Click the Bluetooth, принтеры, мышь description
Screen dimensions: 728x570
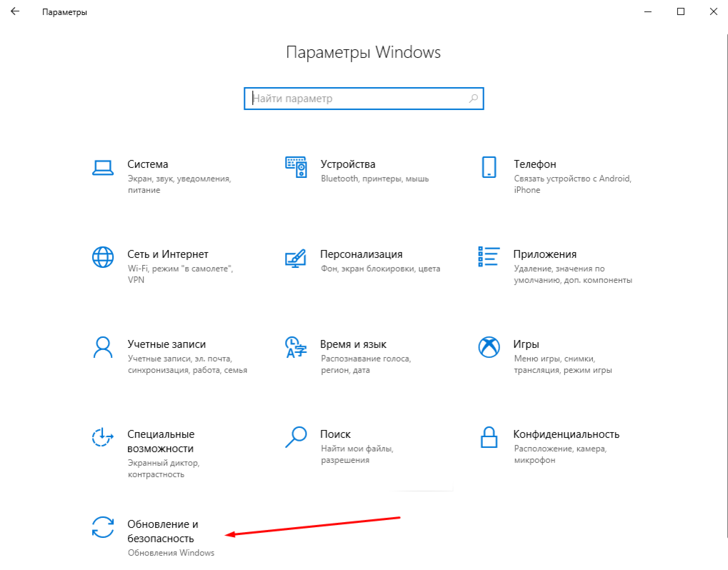[x=374, y=179]
